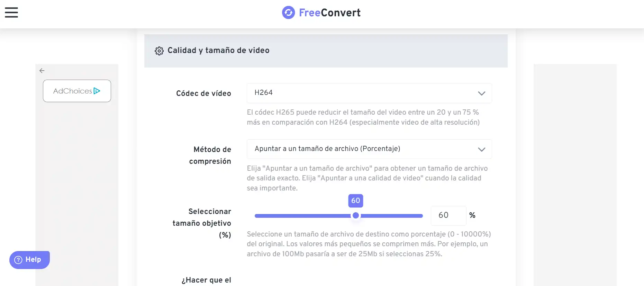644x286 pixels.
Task: Open the Códec de vídeo H264 dropdown
Action: [x=369, y=93]
